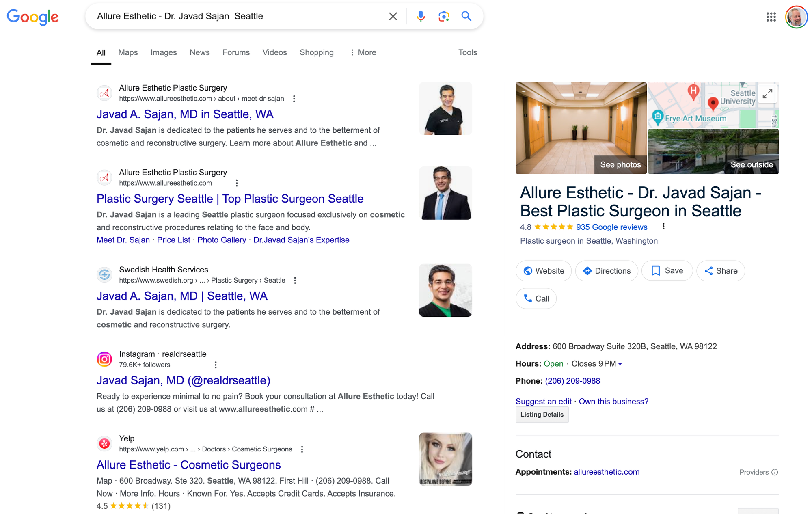This screenshot has width=812, height=514.
Task: Switch to the Images tab
Action: pyautogui.click(x=164, y=52)
